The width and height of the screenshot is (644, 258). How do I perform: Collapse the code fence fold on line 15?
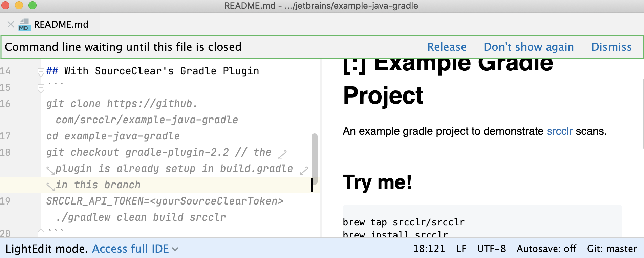(41, 88)
